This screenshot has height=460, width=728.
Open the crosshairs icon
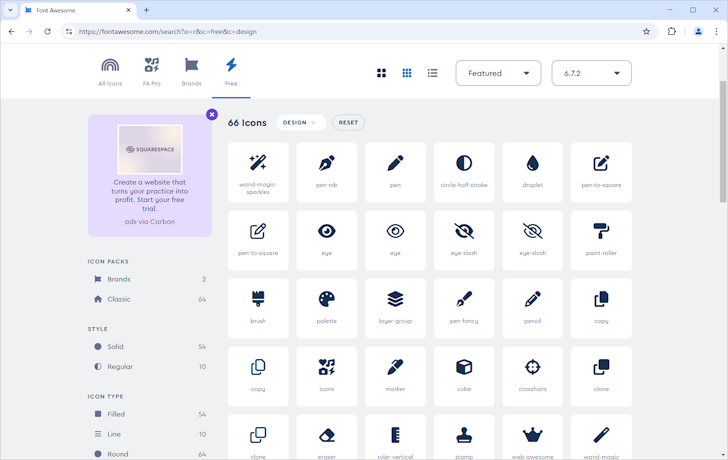(x=532, y=376)
